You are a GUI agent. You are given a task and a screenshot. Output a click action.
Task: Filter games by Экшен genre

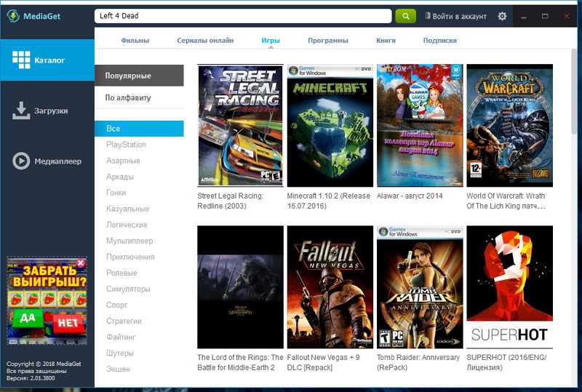pyautogui.click(x=118, y=369)
